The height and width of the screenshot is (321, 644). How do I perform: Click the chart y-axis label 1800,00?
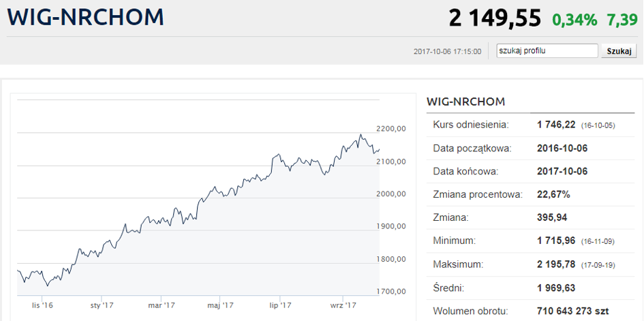(391, 259)
